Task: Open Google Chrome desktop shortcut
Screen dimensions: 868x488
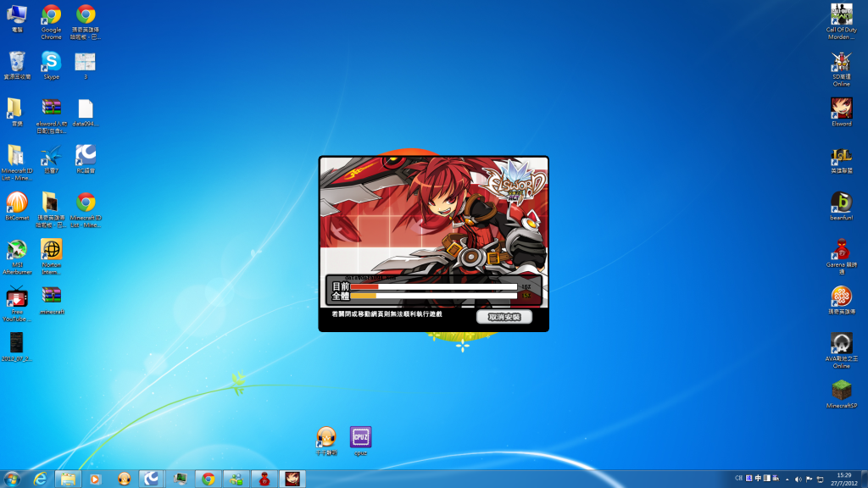Action: 51,17
